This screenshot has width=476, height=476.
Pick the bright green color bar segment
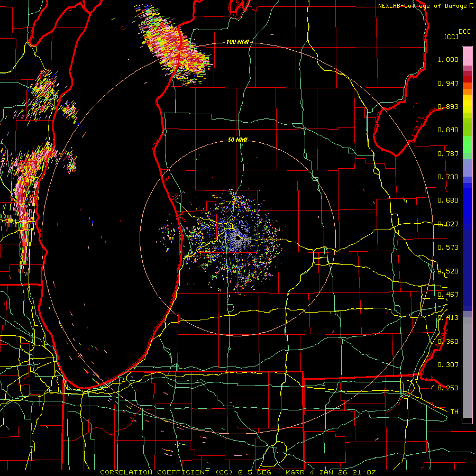click(467, 144)
